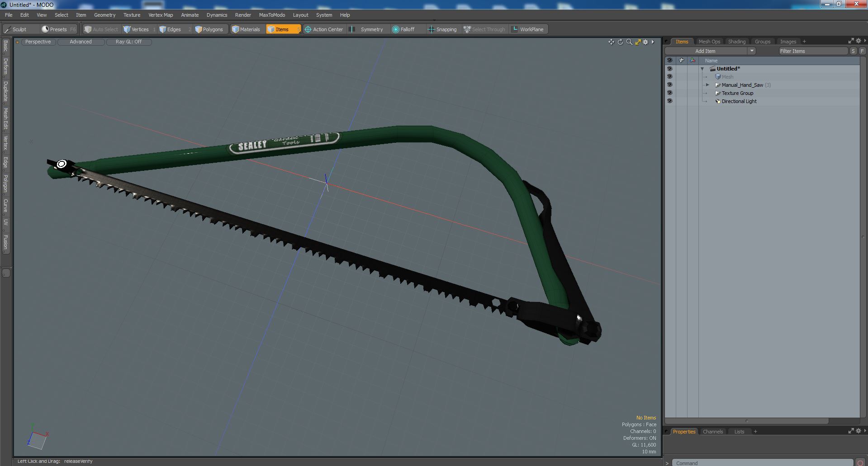The image size is (868, 466).
Task: Open the Geometry menu
Action: (104, 15)
